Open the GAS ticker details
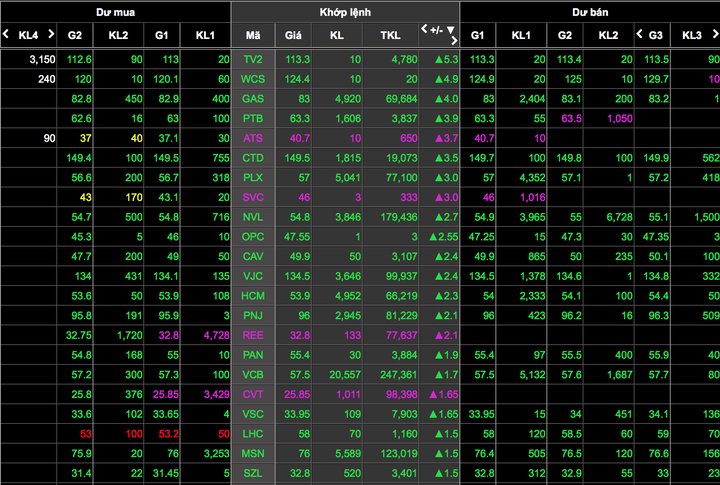 [x=253, y=99]
